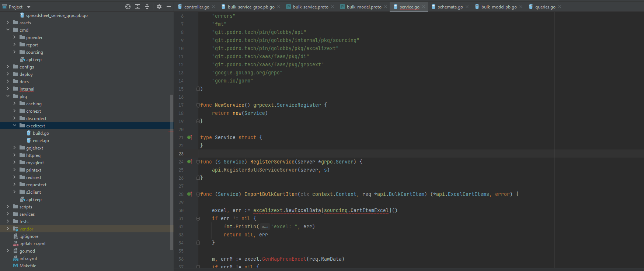
Task: Open Project panel settings gear
Action: pos(159,7)
